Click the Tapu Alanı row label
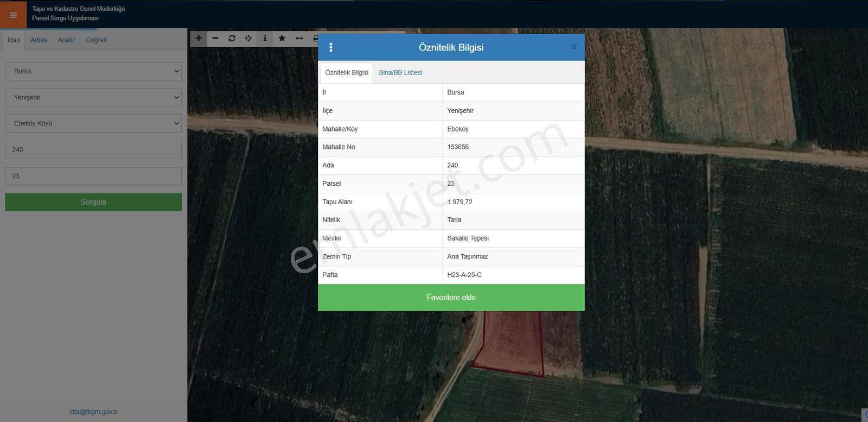 (337, 202)
